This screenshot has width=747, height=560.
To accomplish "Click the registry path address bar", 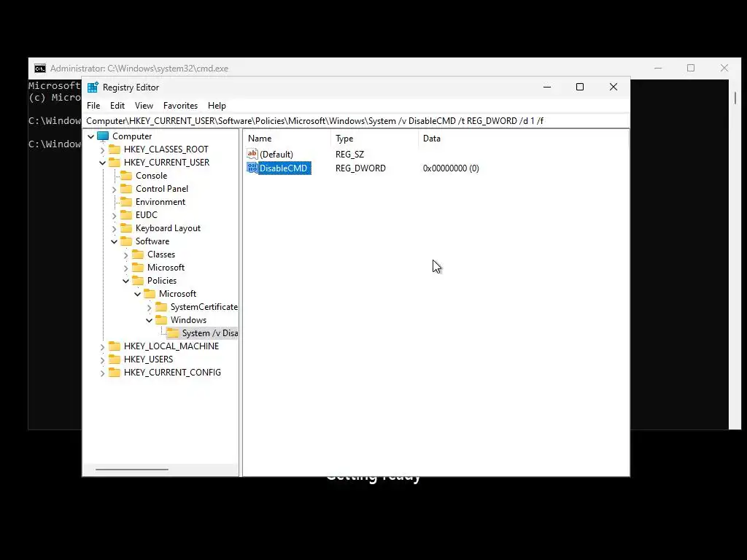I will pyautogui.click(x=356, y=121).
